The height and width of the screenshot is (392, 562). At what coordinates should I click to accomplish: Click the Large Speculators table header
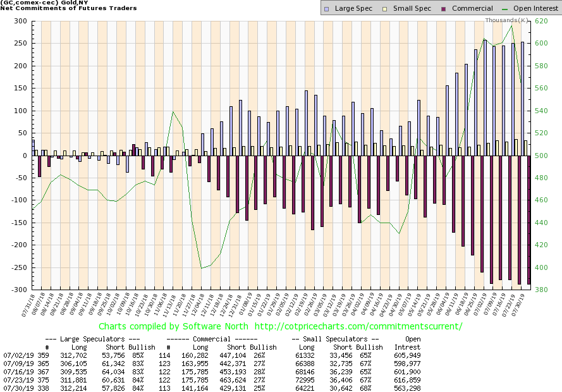point(100,338)
